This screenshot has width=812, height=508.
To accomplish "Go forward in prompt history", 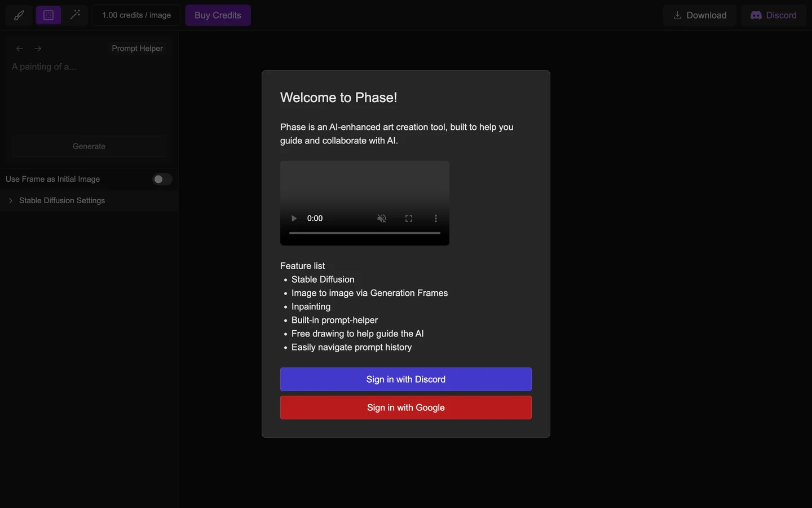I will tap(38, 49).
